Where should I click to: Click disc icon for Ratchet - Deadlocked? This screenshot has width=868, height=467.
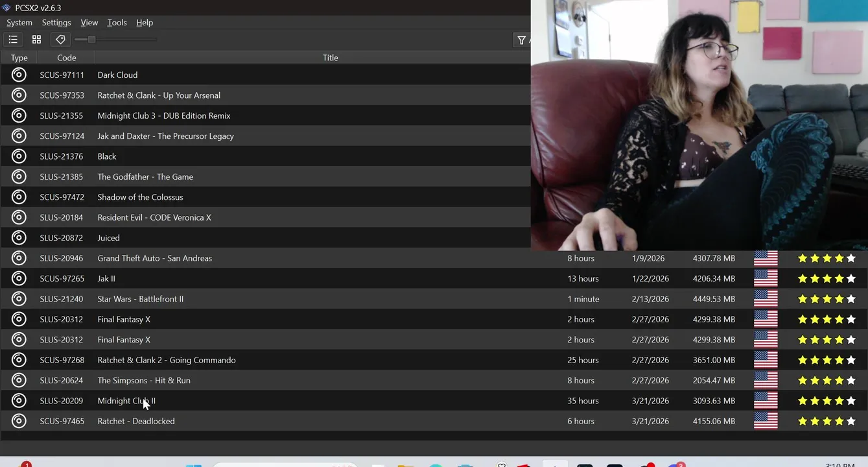[19, 421]
